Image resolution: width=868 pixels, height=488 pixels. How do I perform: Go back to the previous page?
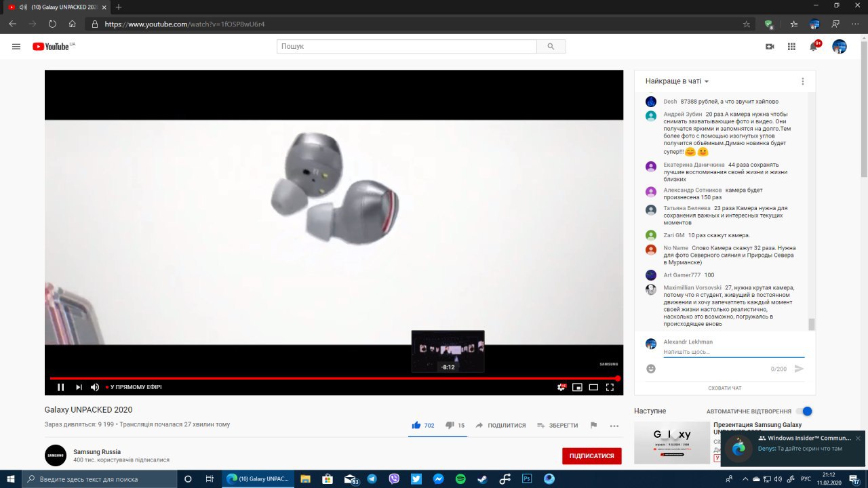13,24
